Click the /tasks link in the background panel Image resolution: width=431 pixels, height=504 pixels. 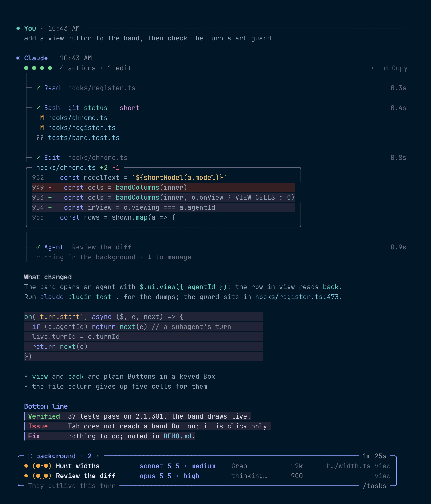pyautogui.click(x=375, y=486)
